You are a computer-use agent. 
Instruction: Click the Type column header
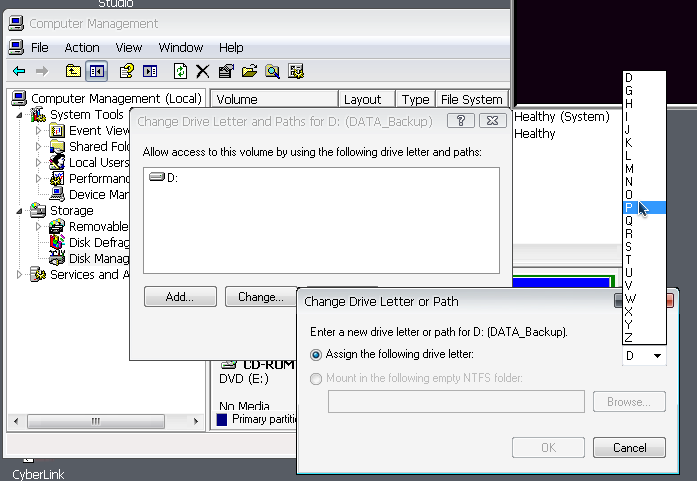[x=416, y=99]
